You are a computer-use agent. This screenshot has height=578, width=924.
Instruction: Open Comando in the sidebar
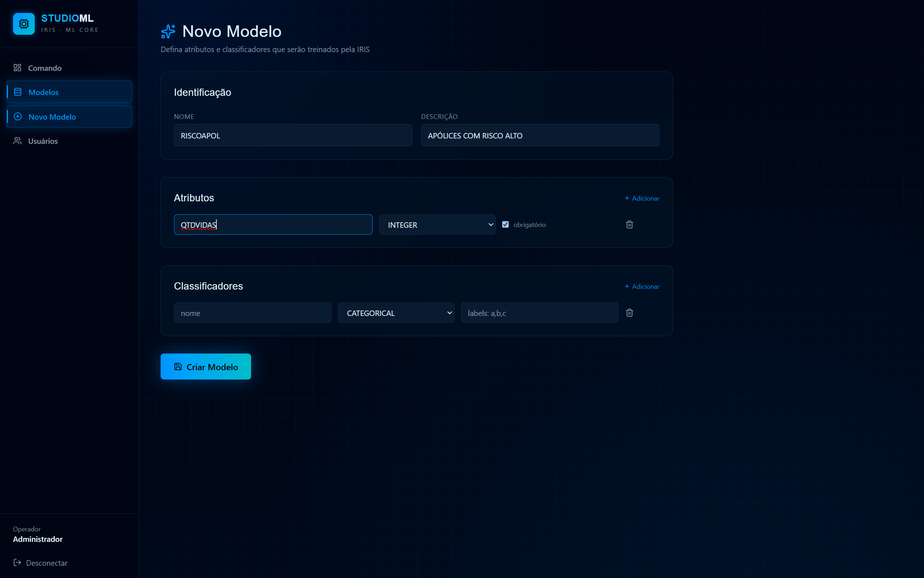69,68
